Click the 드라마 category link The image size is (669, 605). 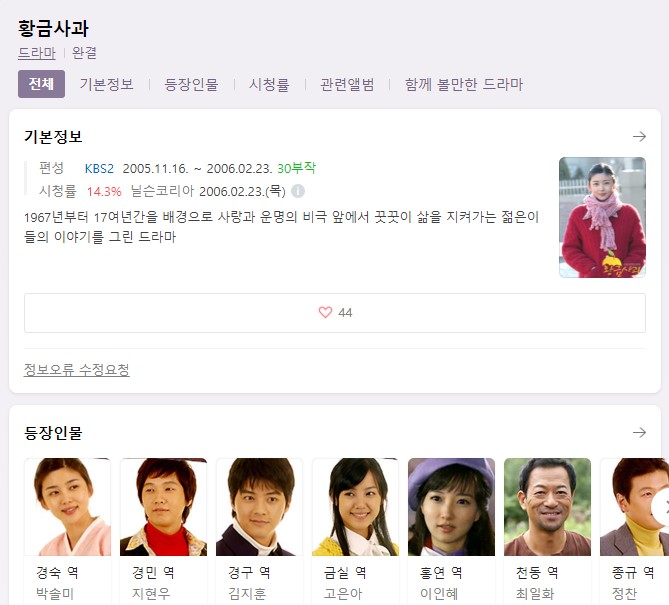[x=37, y=53]
